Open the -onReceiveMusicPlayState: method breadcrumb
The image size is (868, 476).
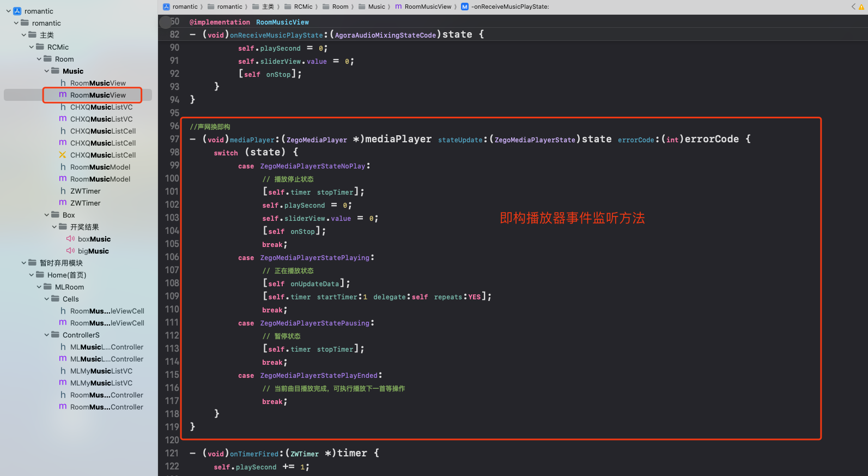pyautogui.click(x=505, y=7)
